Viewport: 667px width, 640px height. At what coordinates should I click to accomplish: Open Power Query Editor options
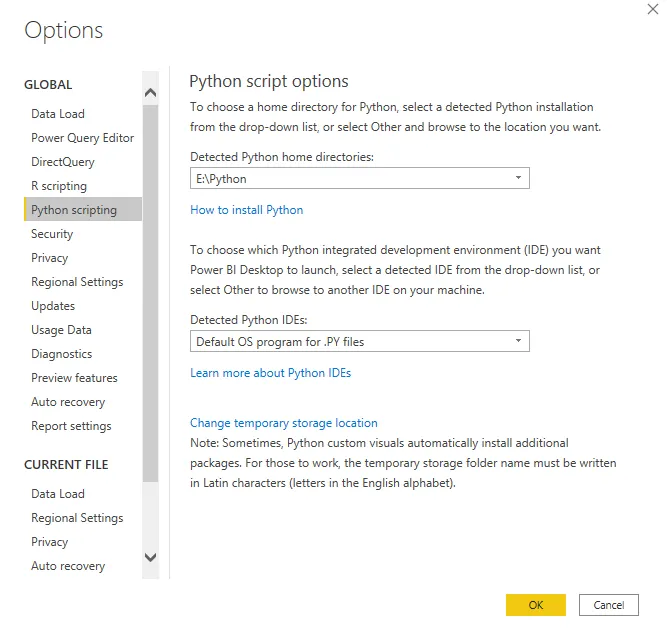[x=82, y=138]
